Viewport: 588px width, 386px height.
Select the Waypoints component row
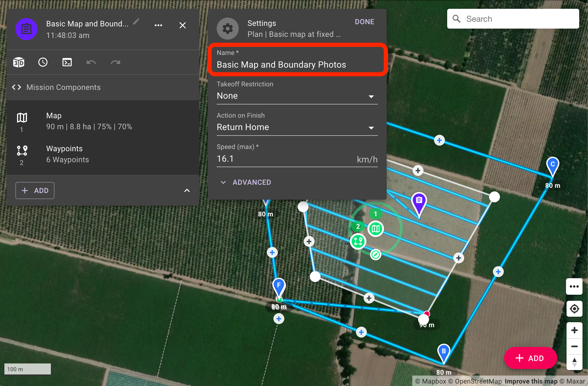pos(103,155)
